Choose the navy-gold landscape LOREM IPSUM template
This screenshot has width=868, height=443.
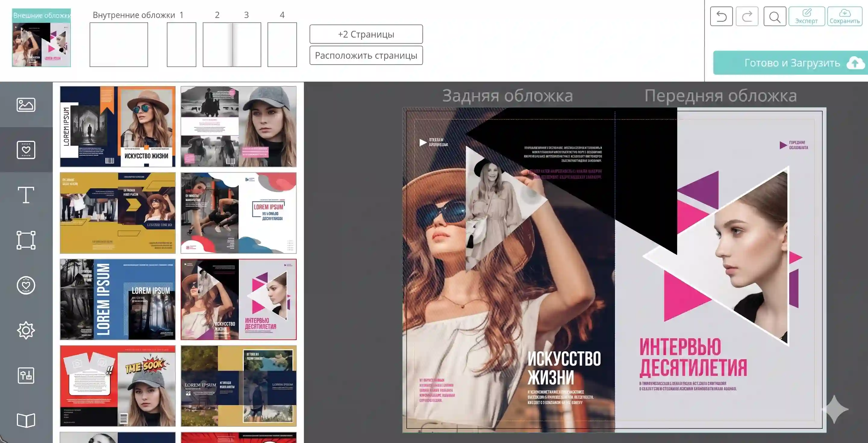click(239, 386)
